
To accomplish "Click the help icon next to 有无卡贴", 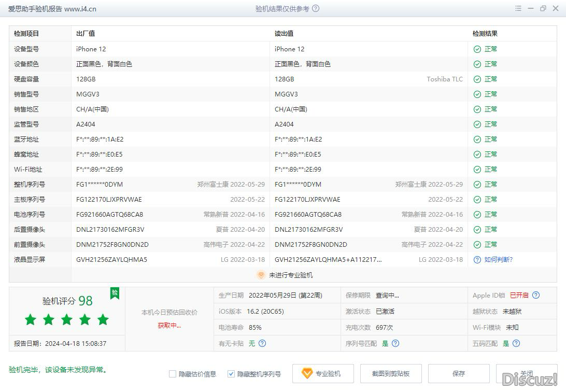I will [262, 343].
